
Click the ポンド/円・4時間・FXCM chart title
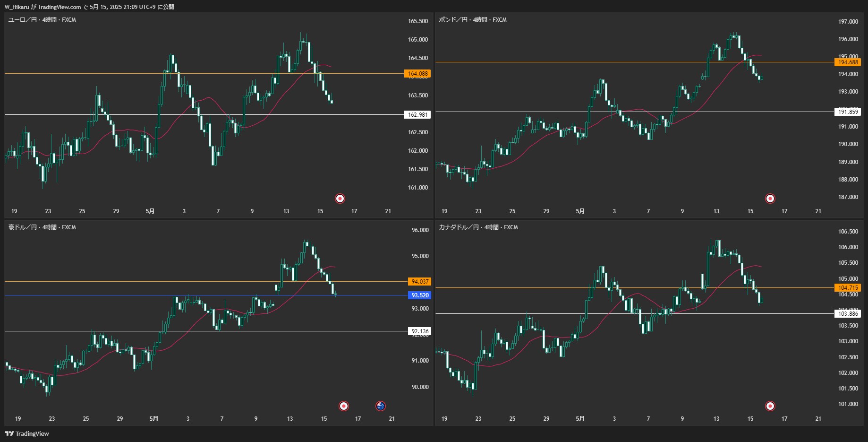(473, 20)
